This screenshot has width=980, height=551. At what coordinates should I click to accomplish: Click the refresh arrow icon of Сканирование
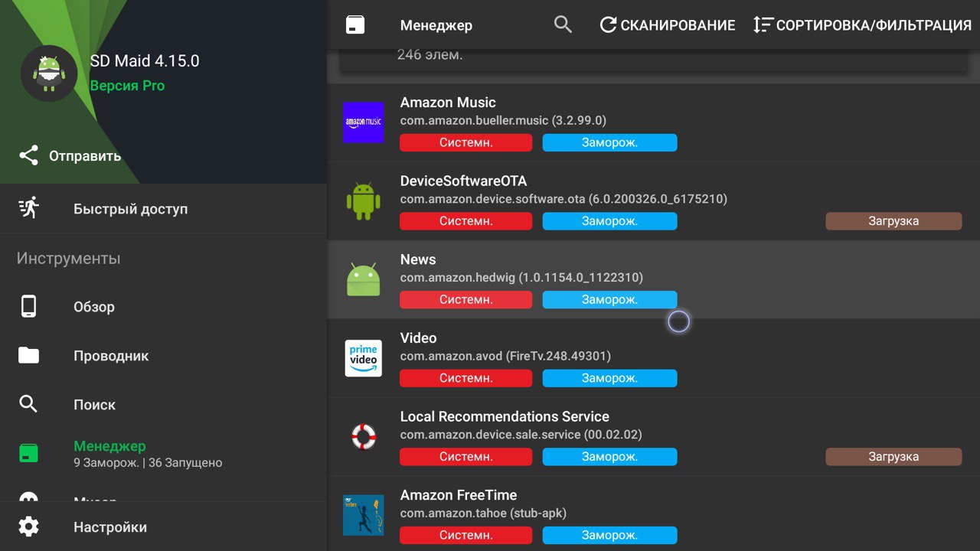[x=608, y=25]
